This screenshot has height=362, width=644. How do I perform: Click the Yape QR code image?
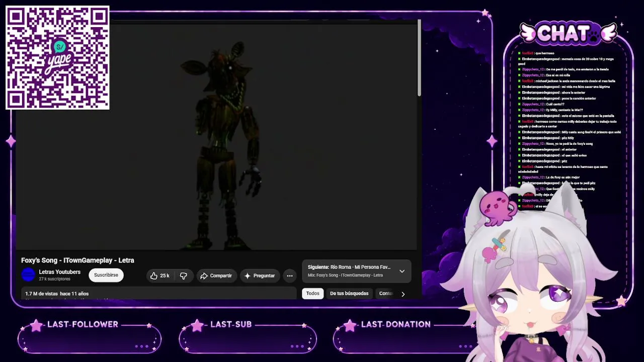[x=57, y=57]
